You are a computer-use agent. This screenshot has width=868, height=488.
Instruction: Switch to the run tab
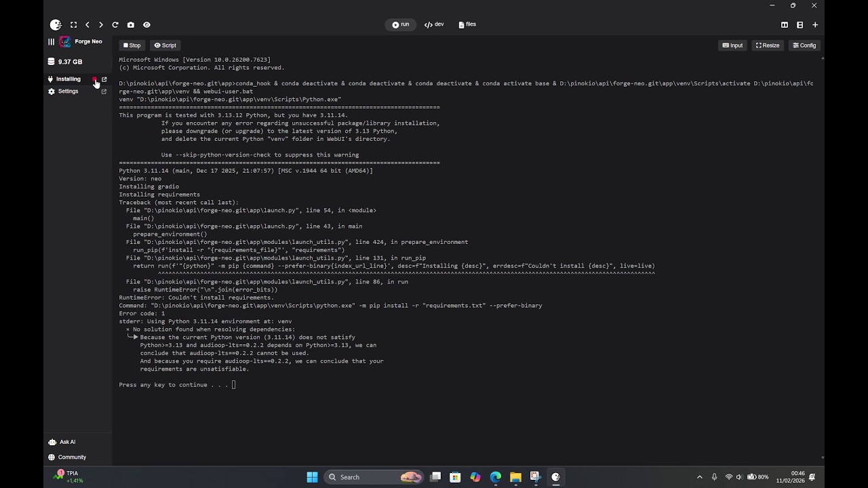click(401, 24)
